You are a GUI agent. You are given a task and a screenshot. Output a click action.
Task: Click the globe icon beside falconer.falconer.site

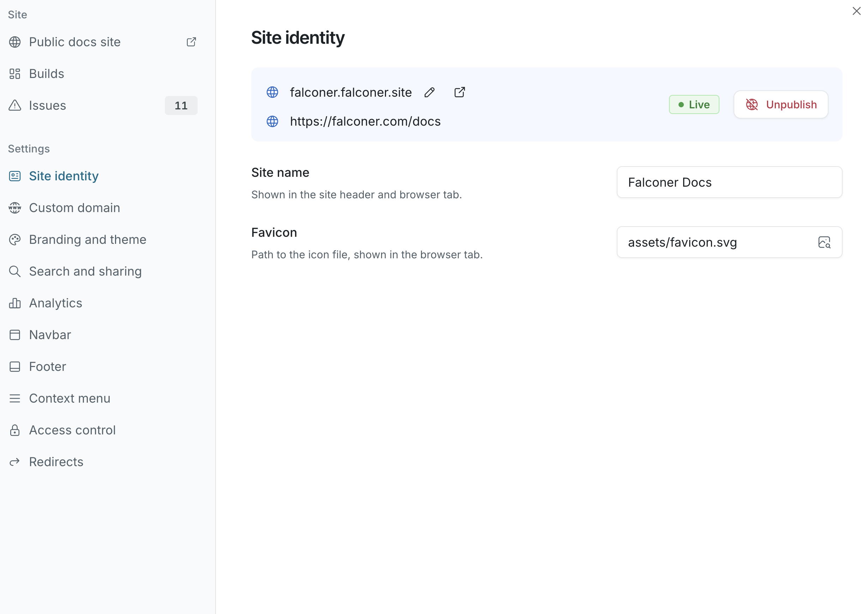[272, 92]
